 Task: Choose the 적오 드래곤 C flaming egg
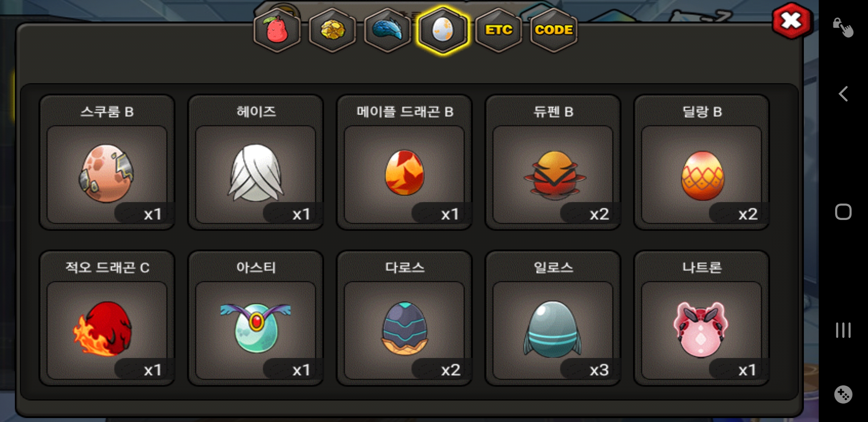pyautogui.click(x=107, y=318)
